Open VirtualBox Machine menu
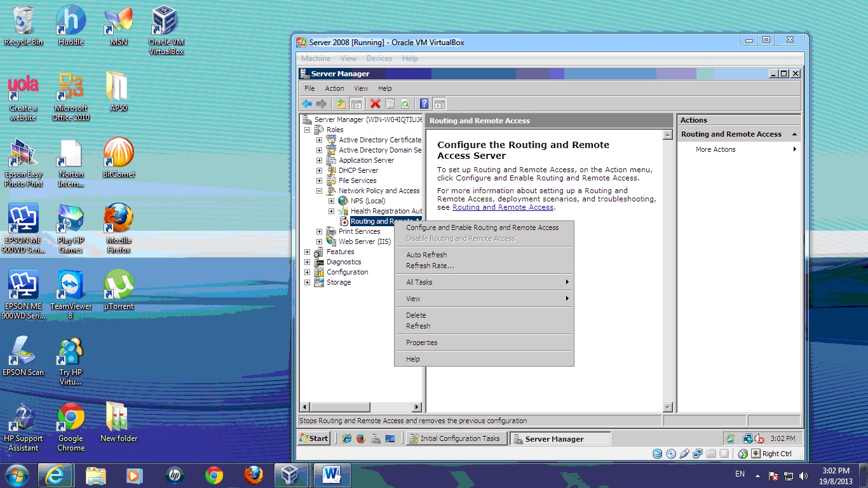Image resolution: width=868 pixels, height=488 pixels. pyautogui.click(x=316, y=58)
